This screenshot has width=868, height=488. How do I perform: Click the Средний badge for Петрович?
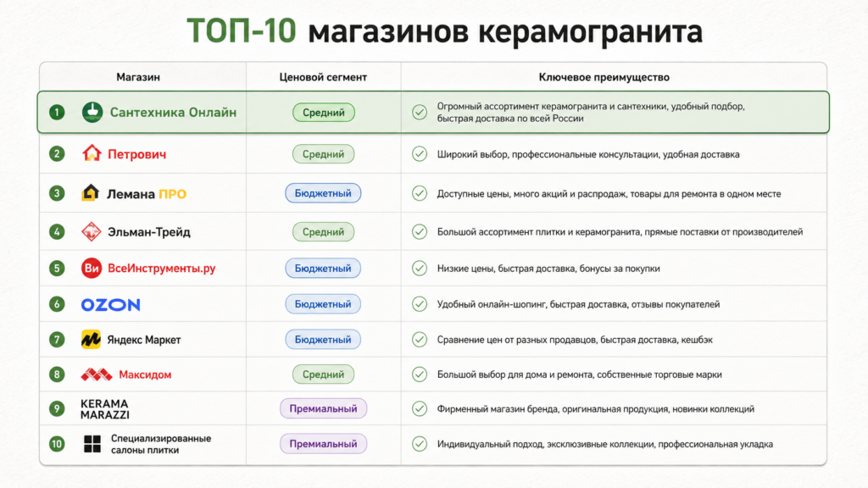click(323, 154)
